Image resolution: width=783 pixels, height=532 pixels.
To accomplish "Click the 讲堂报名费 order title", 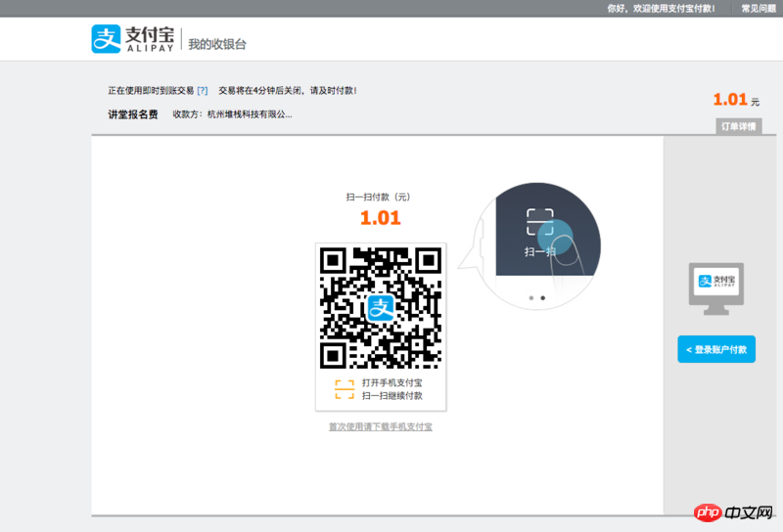I will click(x=133, y=114).
